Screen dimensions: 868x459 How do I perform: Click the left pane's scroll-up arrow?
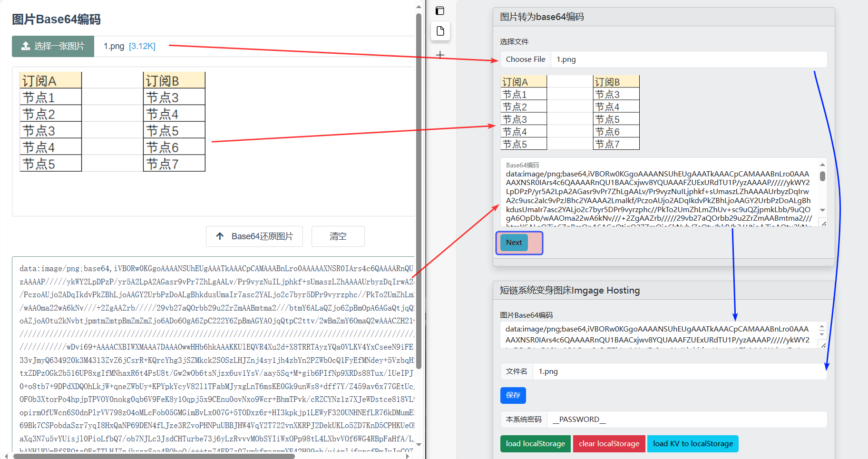(419, 7)
